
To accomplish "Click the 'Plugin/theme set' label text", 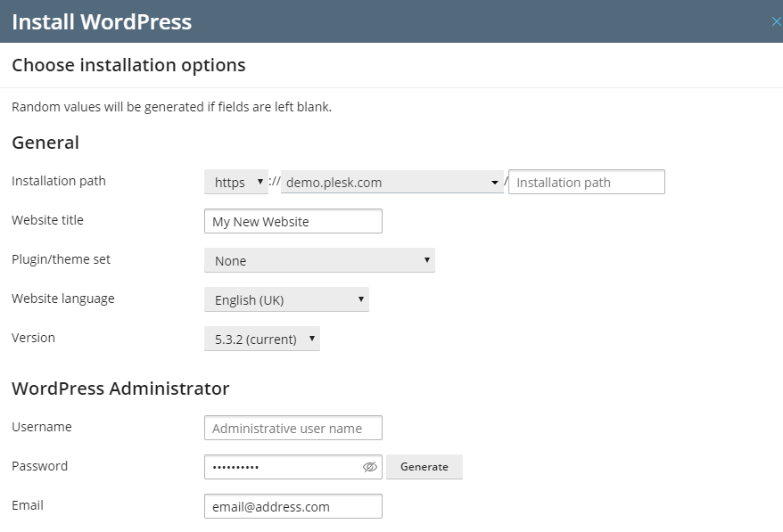I will click(61, 259).
